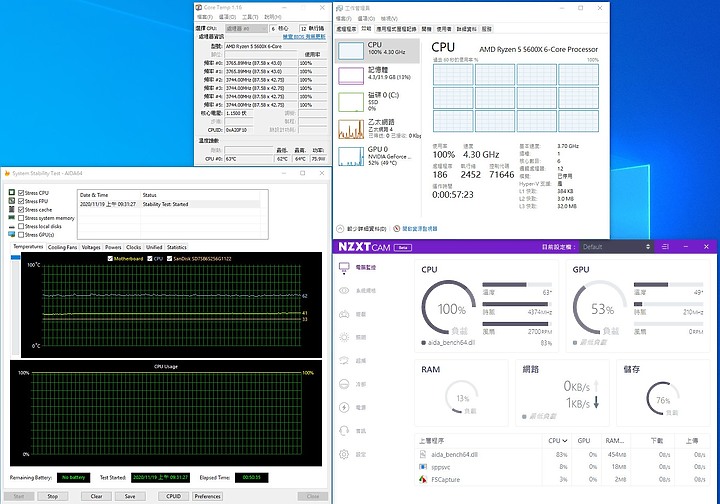720x504 pixels.
Task: Open PC monitoring icon in NZXT CAM sidebar
Action: pos(344,267)
